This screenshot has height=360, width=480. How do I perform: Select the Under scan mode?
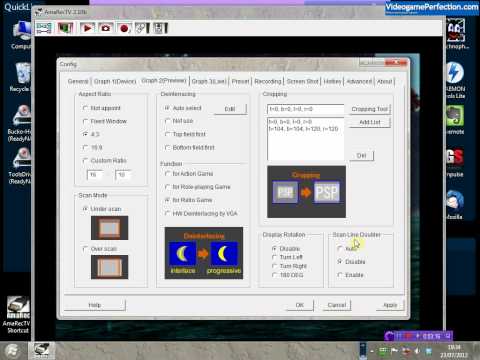[x=102, y=209]
